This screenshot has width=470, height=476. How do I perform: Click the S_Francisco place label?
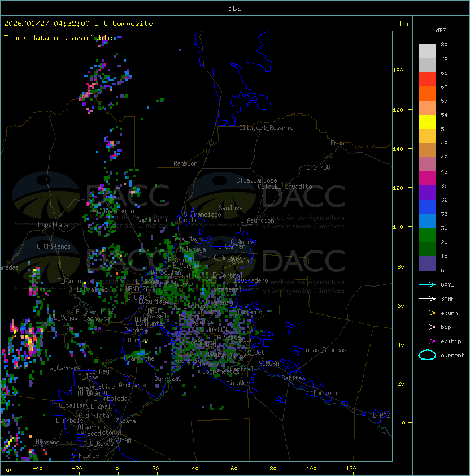click(x=202, y=214)
